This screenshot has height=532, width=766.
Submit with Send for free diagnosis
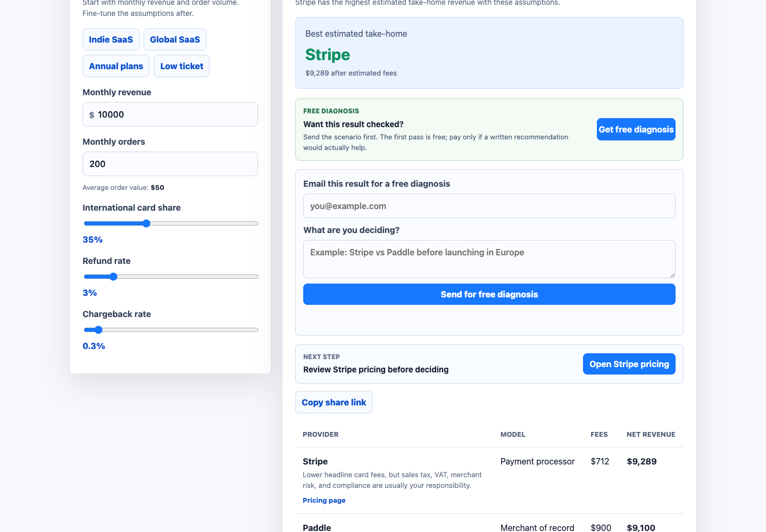pyautogui.click(x=489, y=294)
